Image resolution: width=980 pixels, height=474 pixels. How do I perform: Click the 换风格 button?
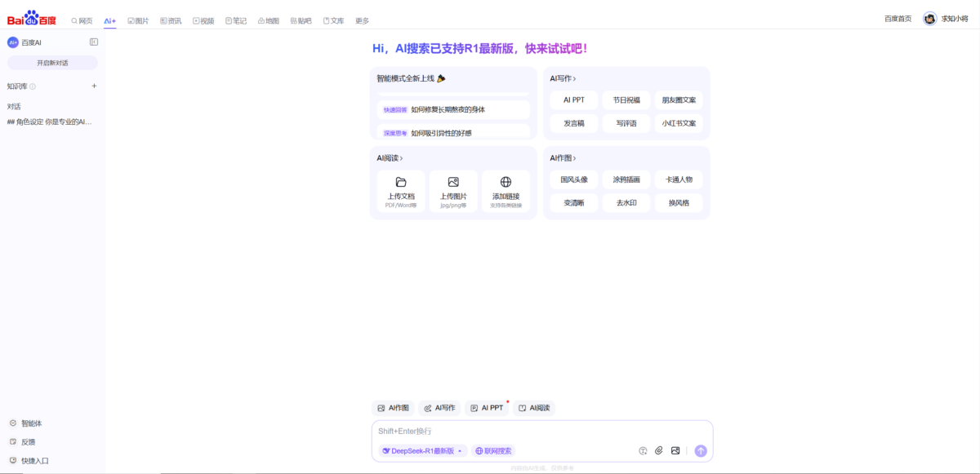click(679, 202)
